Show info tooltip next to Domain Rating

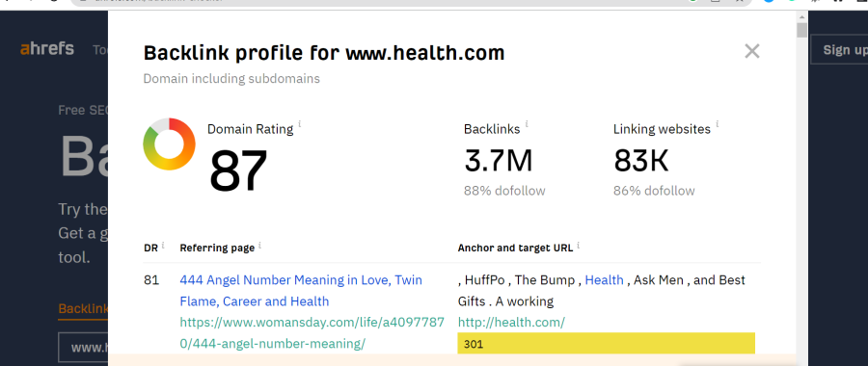point(300,124)
